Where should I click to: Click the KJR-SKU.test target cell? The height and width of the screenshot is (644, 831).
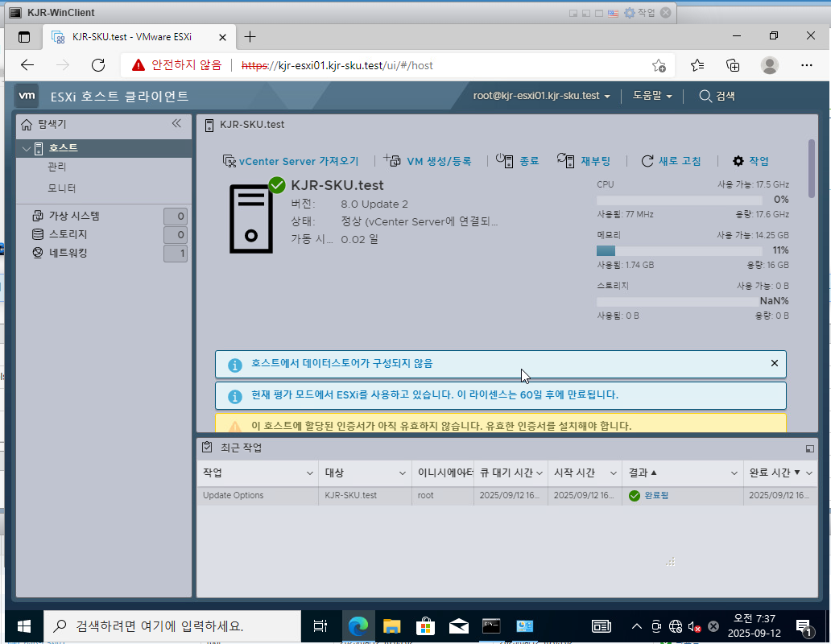pyautogui.click(x=351, y=496)
